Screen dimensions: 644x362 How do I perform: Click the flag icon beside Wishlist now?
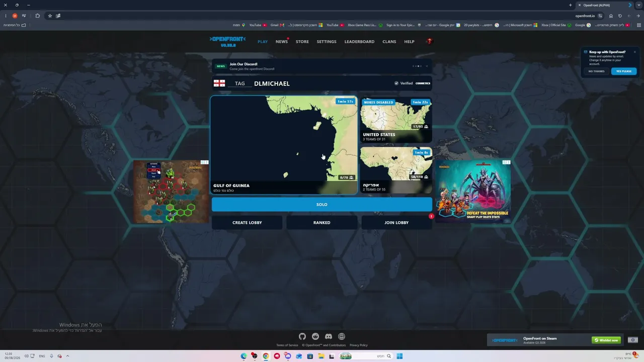click(x=633, y=340)
